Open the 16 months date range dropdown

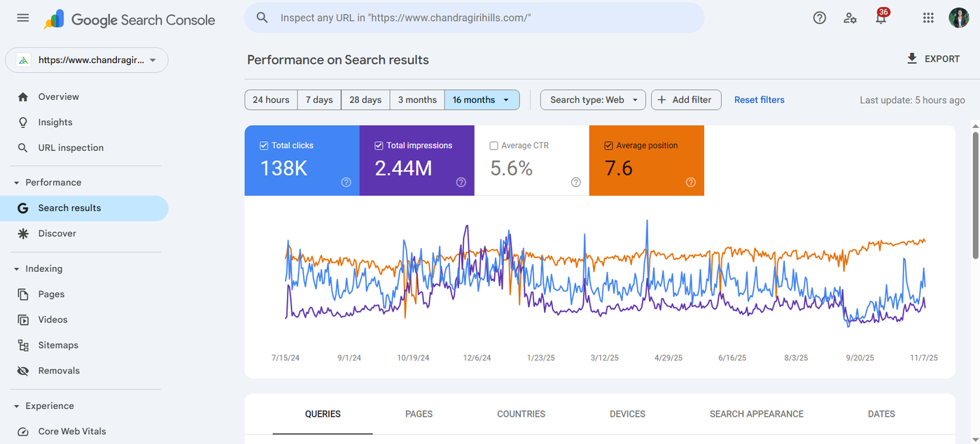[x=482, y=100]
